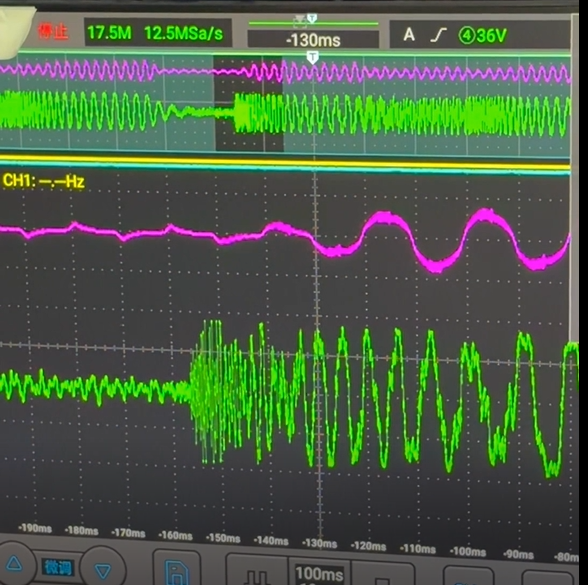The image size is (588, 585).
Task: Open the 100ms timebase setting
Action: coord(319,574)
